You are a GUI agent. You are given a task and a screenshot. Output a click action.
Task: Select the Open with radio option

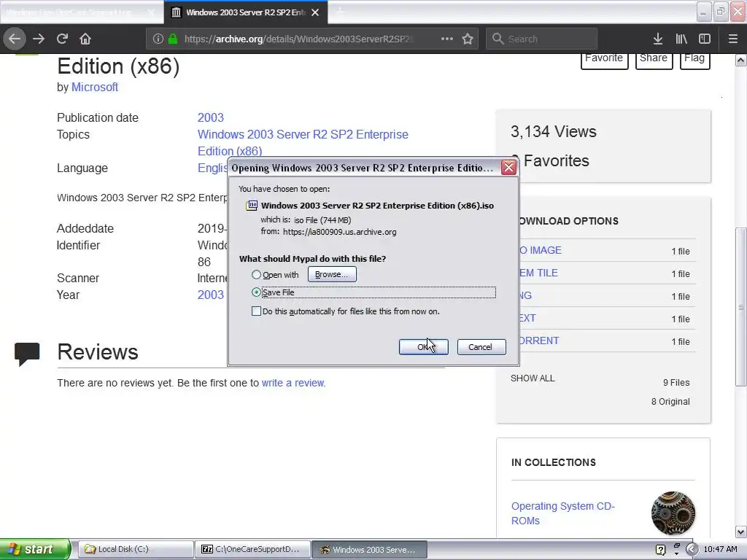(x=256, y=275)
